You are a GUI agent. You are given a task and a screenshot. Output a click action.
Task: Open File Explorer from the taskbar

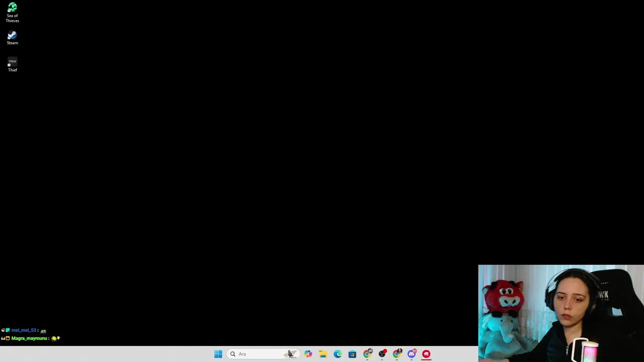(323, 354)
